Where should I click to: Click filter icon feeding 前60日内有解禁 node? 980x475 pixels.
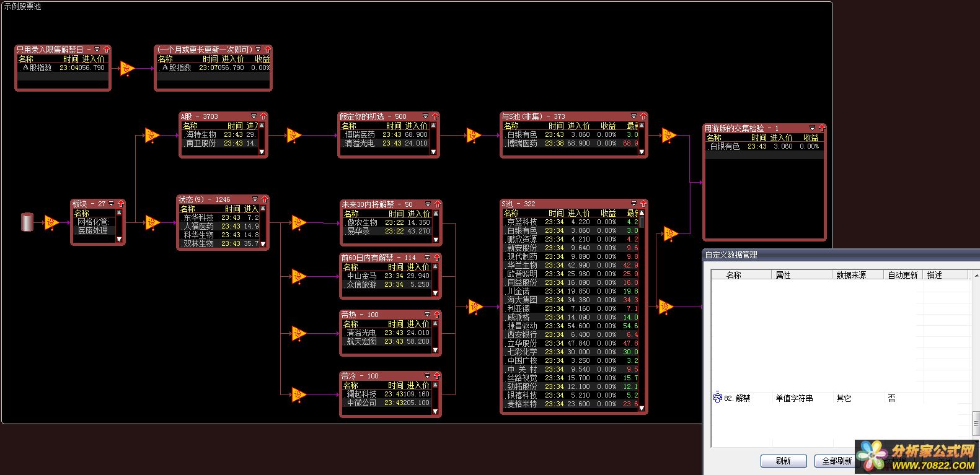click(299, 276)
